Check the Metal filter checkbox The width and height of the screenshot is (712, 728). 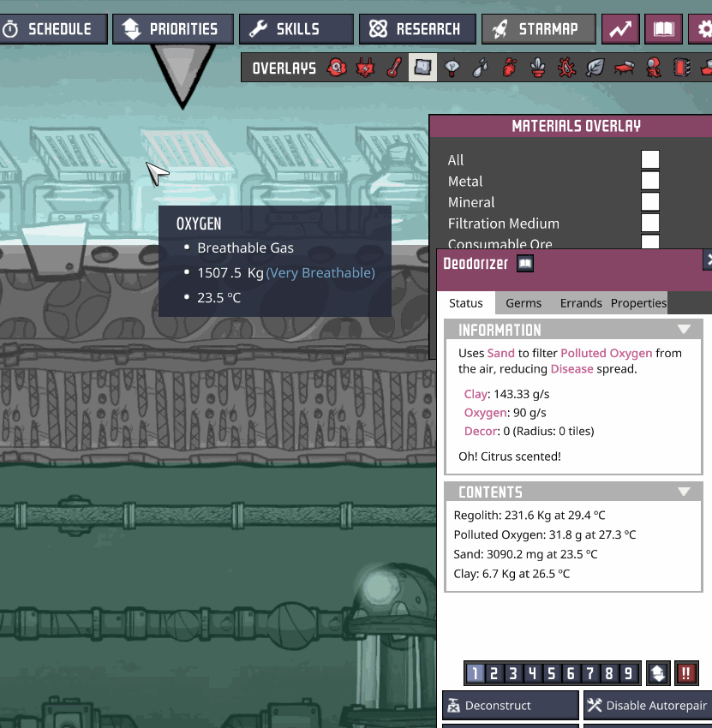click(x=650, y=181)
